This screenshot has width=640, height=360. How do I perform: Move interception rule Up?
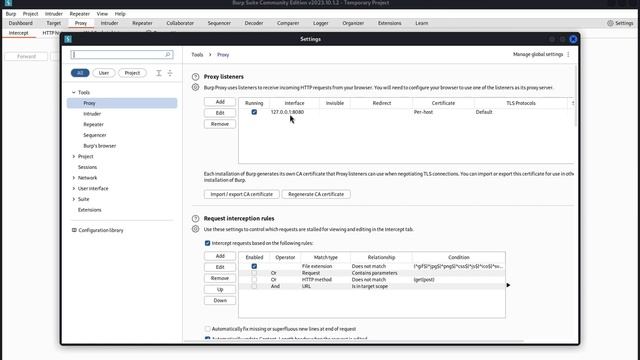coord(220,289)
